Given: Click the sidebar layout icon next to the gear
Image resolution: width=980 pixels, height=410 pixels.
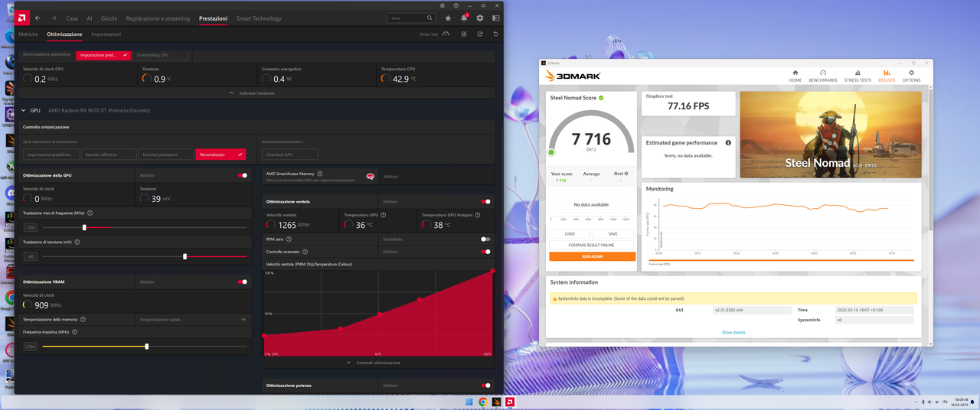Looking at the screenshot, I should pos(496,18).
